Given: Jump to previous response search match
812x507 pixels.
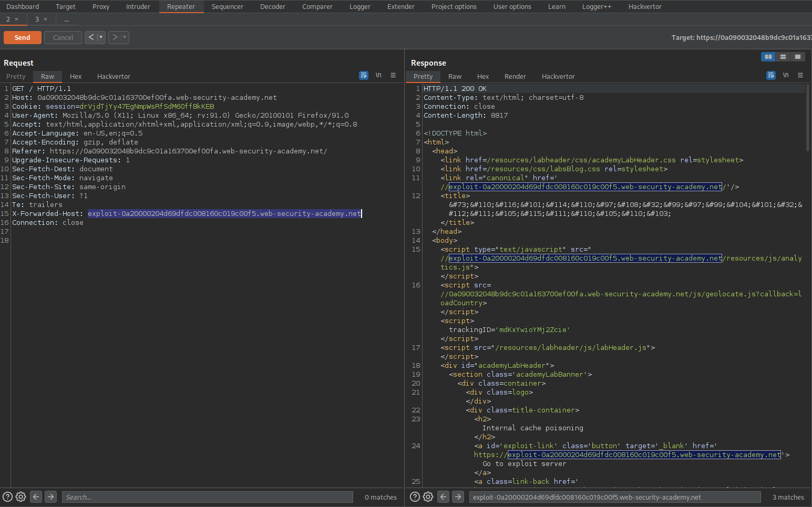Looking at the screenshot, I should 444,497.
